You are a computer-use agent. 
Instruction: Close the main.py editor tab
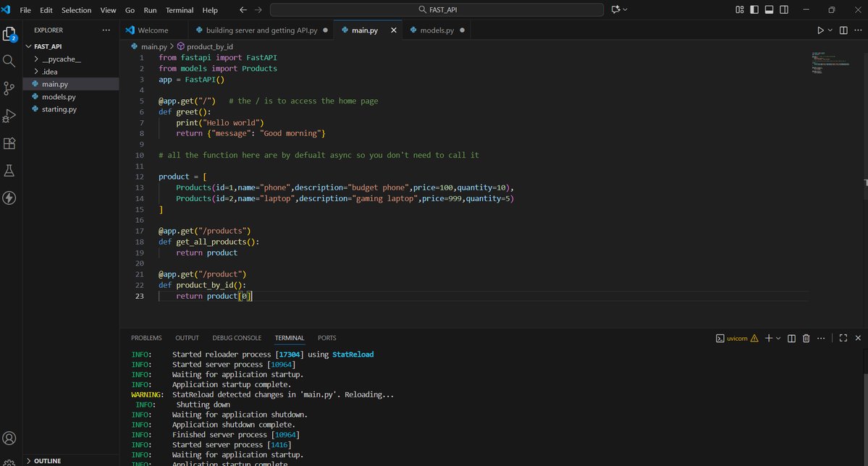(x=394, y=30)
